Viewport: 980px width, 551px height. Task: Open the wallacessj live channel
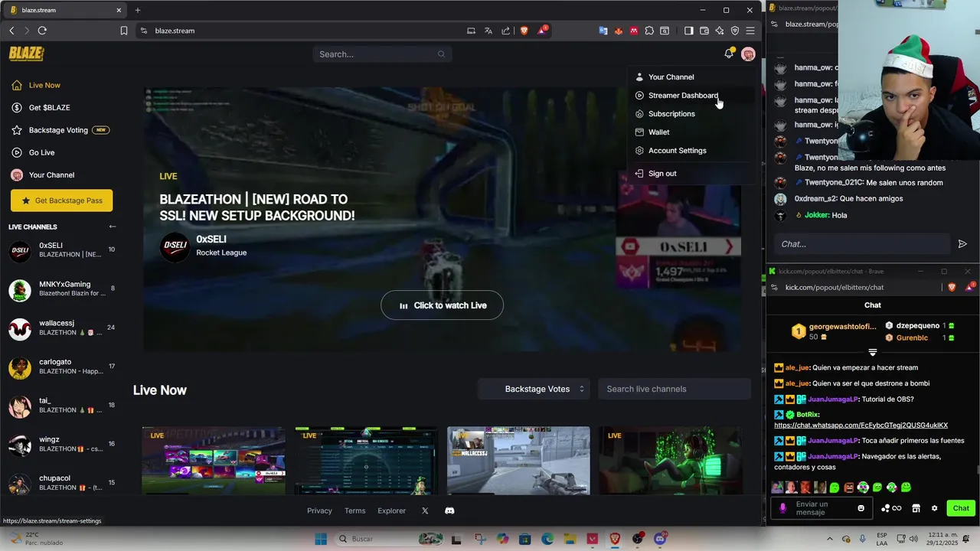pyautogui.click(x=61, y=328)
